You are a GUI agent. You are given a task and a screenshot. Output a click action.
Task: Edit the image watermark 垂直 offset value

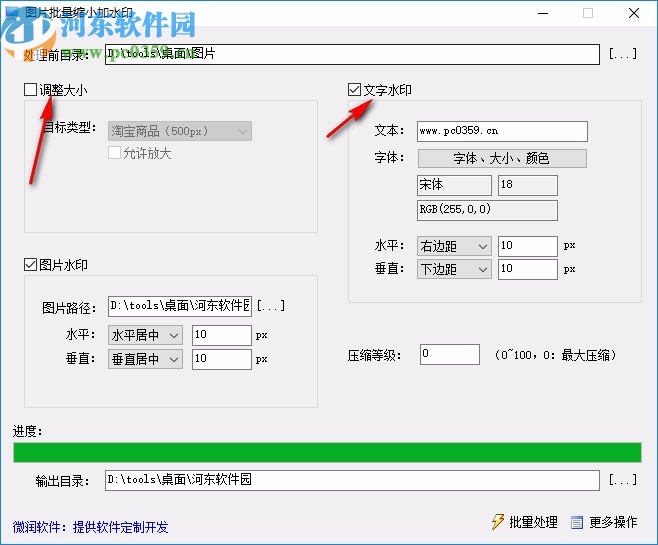[x=222, y=359]
